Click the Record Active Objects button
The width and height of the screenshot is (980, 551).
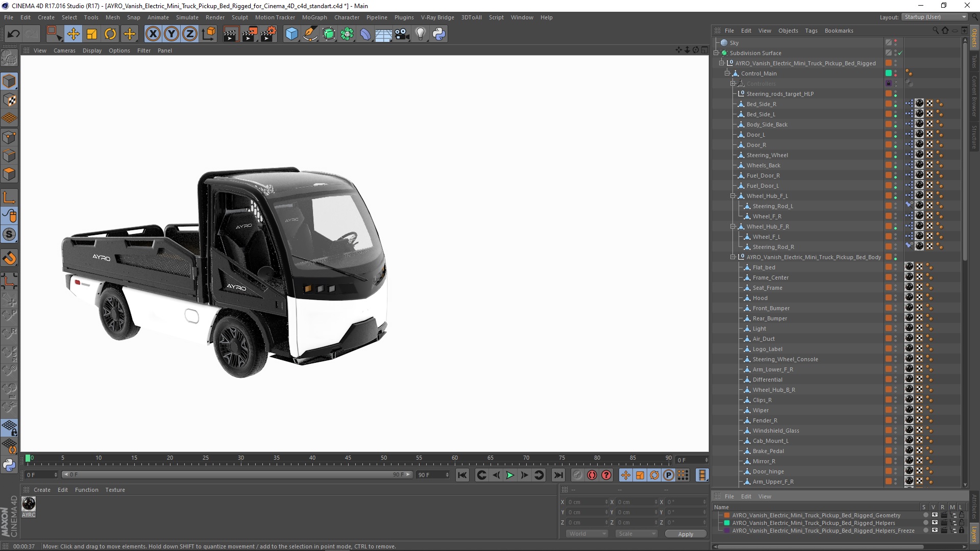pyautogui.click(x=577, y=475)
